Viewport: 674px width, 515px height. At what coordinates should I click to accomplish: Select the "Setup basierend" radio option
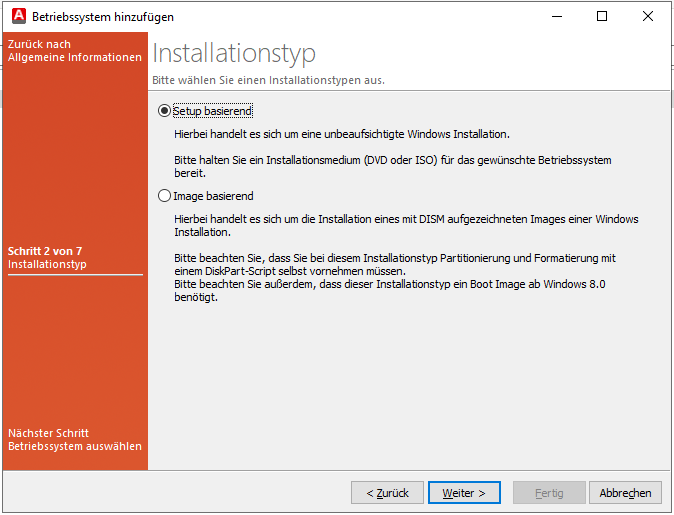click(165, 110)
